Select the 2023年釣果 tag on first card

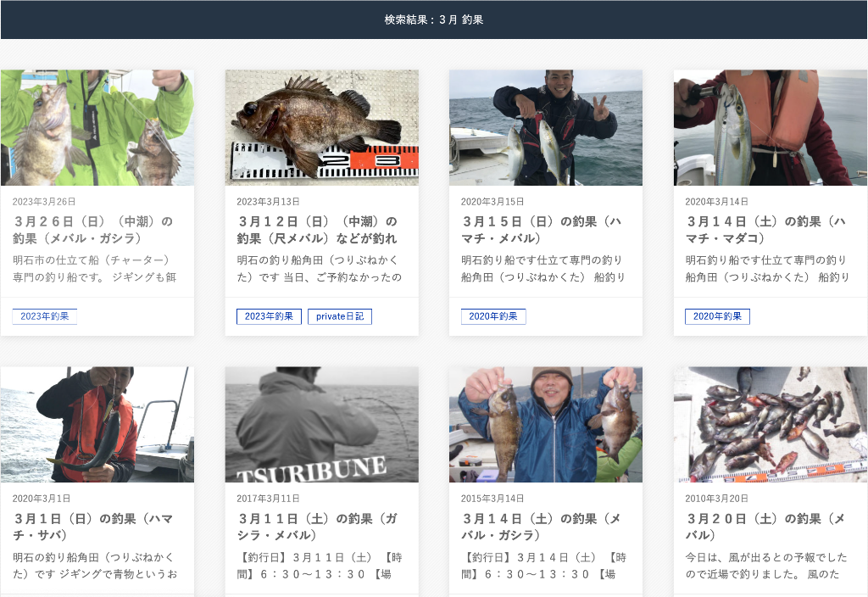(x=45, y=316)
